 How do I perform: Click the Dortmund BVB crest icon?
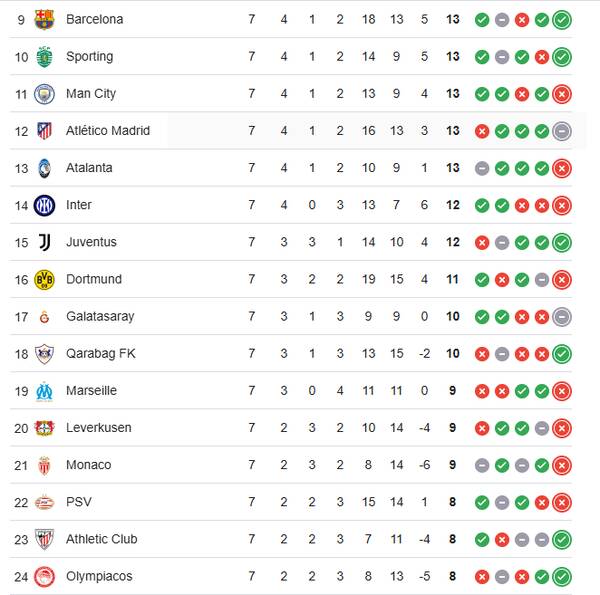pos(44,279)
